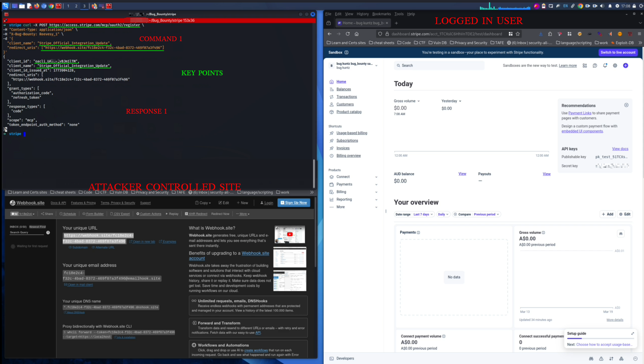Image resolution: width=644 pixels, height=364 pixels.
Task: Open Webhook.site Copy dropdown
Action: [203, 203]
